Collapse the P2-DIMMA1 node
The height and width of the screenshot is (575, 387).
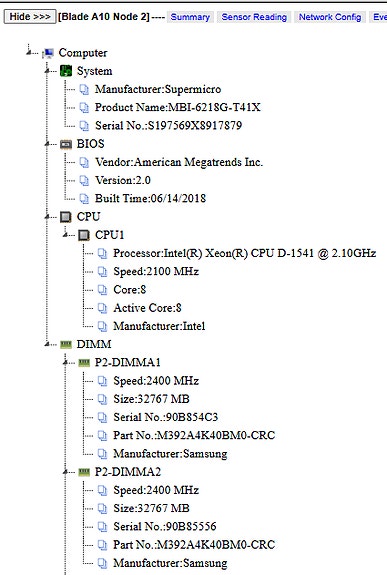click(x=65, y=362)
